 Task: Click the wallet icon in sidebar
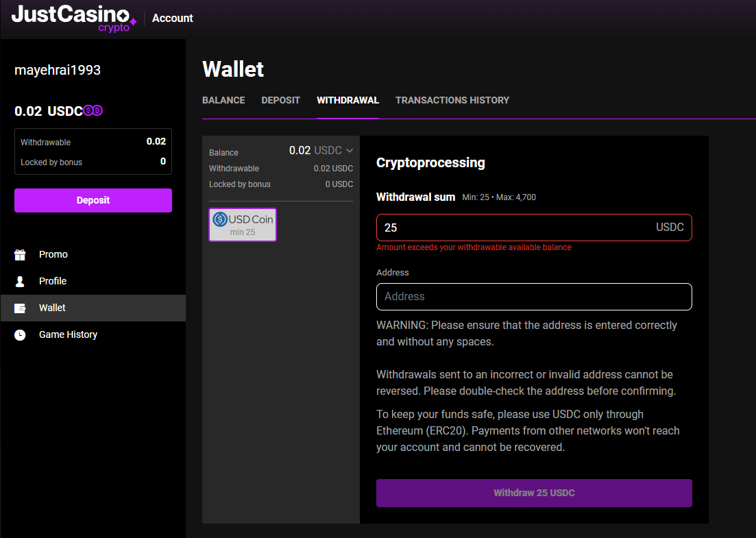tap(20, 308)
